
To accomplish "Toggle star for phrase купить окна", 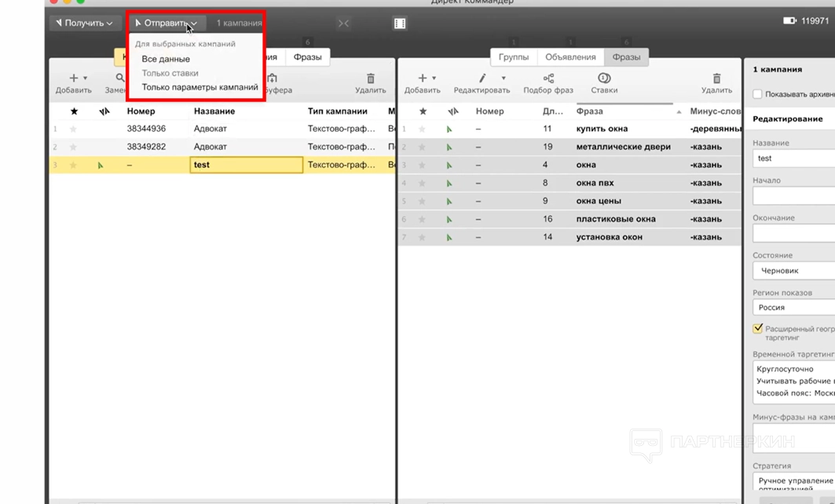I will [x=423, y=129].
